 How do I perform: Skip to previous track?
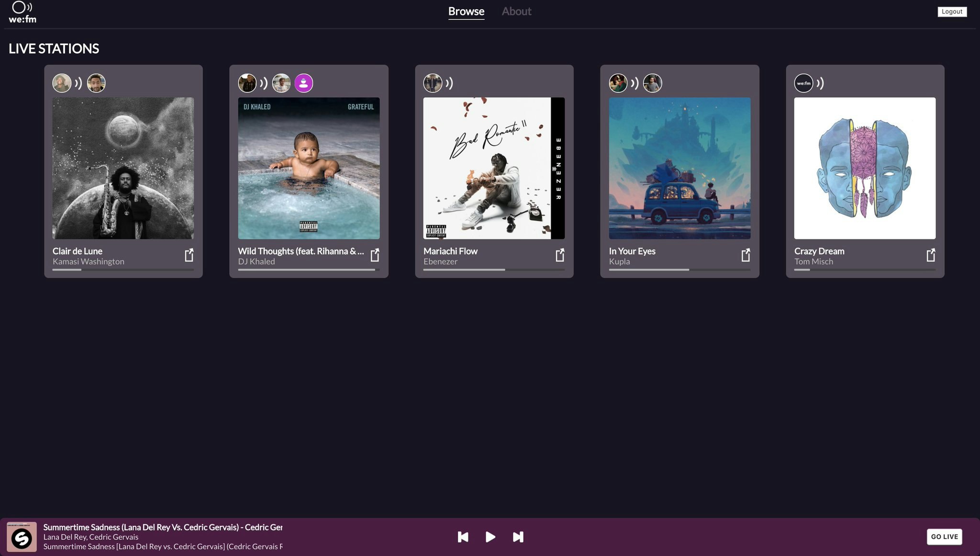click(463, 537)
